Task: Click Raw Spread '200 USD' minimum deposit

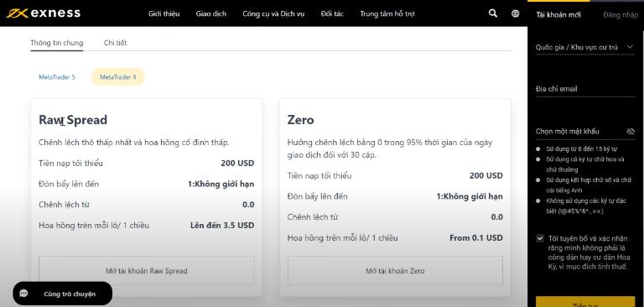Action: coord(237,164)
